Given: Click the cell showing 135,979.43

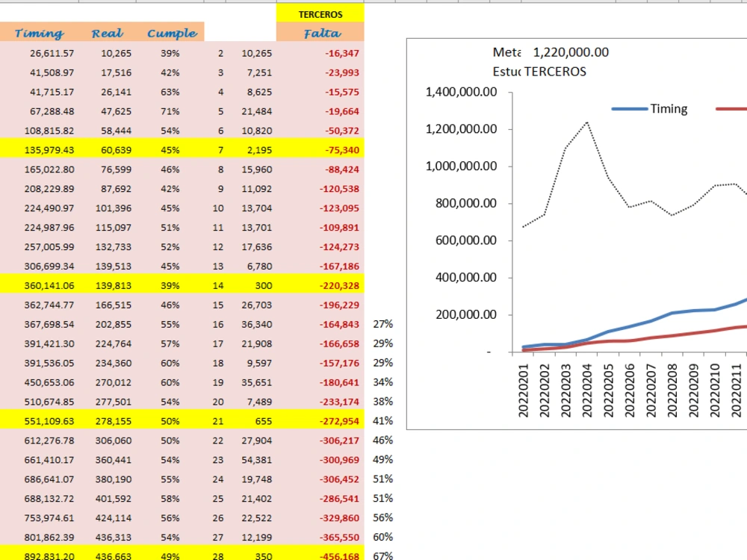Looking at the screenshot, I should tap(49, 150).
